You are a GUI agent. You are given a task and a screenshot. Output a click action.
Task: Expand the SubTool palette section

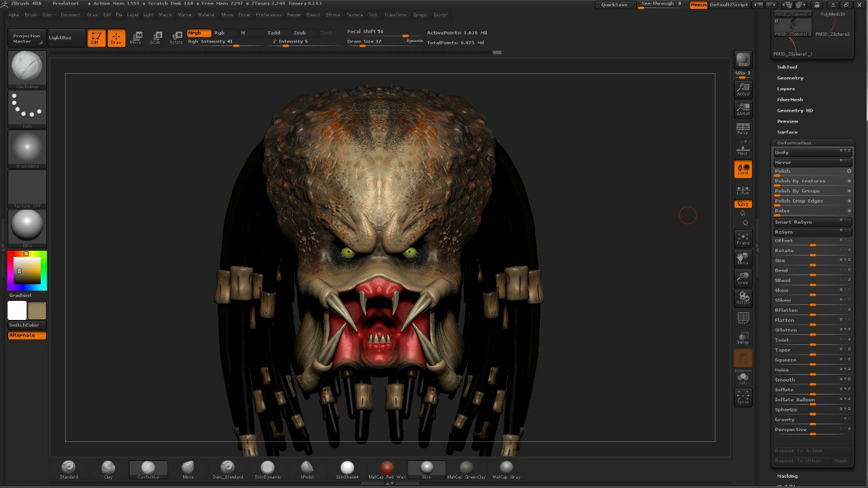click(x=787, y=67)
